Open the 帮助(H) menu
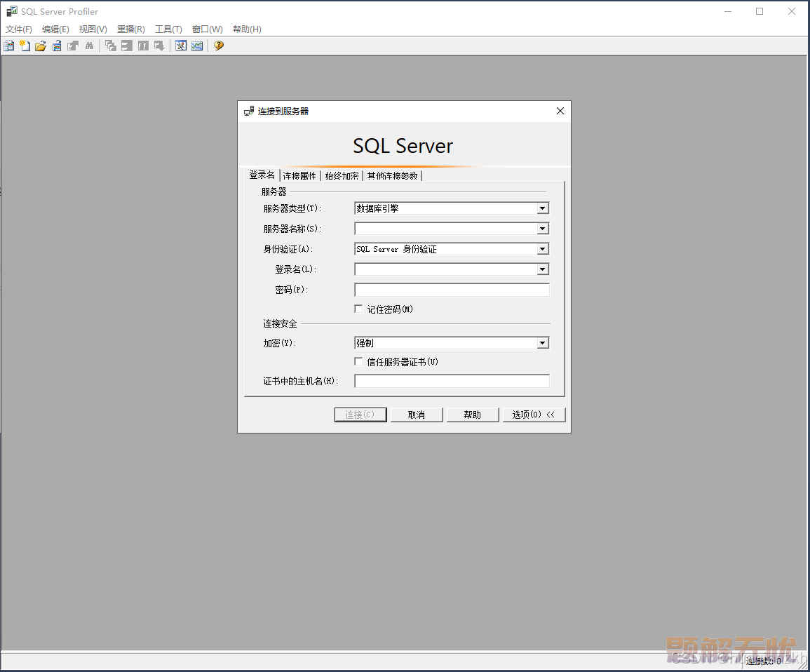This screenshot has width=810, height=672. pyautogui.click(x=247, y=29)
